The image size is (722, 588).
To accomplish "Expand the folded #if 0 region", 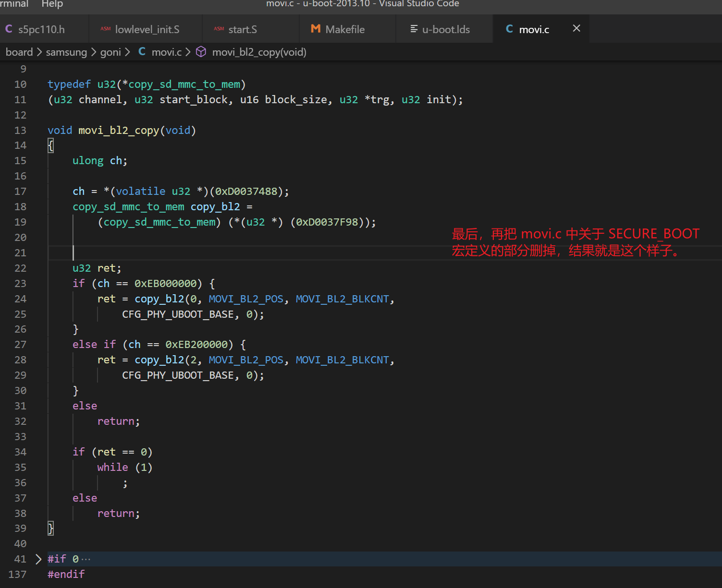I will [38, 559].
